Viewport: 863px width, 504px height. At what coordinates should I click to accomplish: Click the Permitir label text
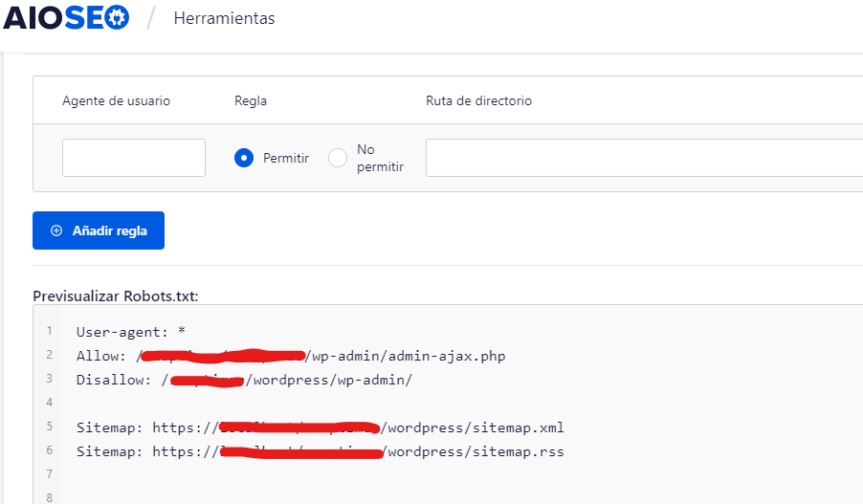coord(286,158)
